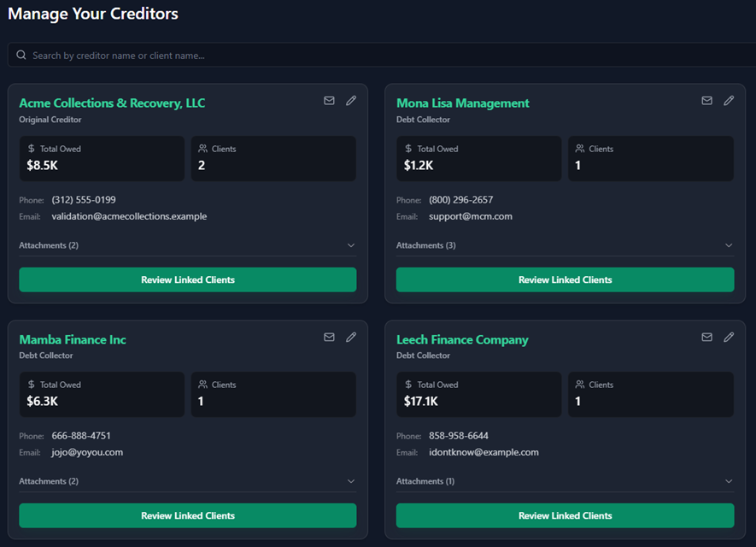Review linked clients for Acme Collections & Recovery
756x547 pixels.
188,279
